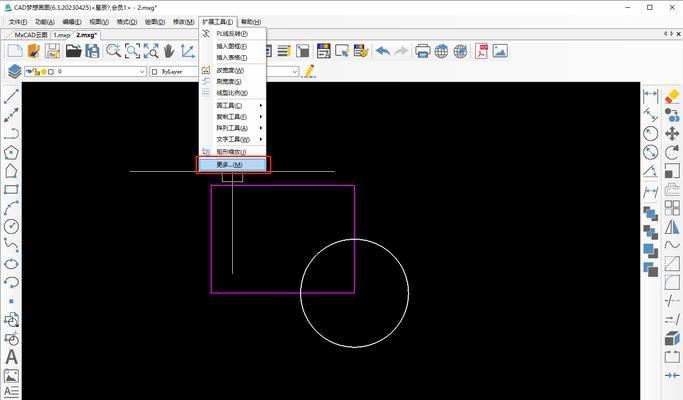This screenshot has width=683, height=400.
Task: Choose 刷宽度(S) menu entry
Action: pyautogui.click(x=233, y=81)
